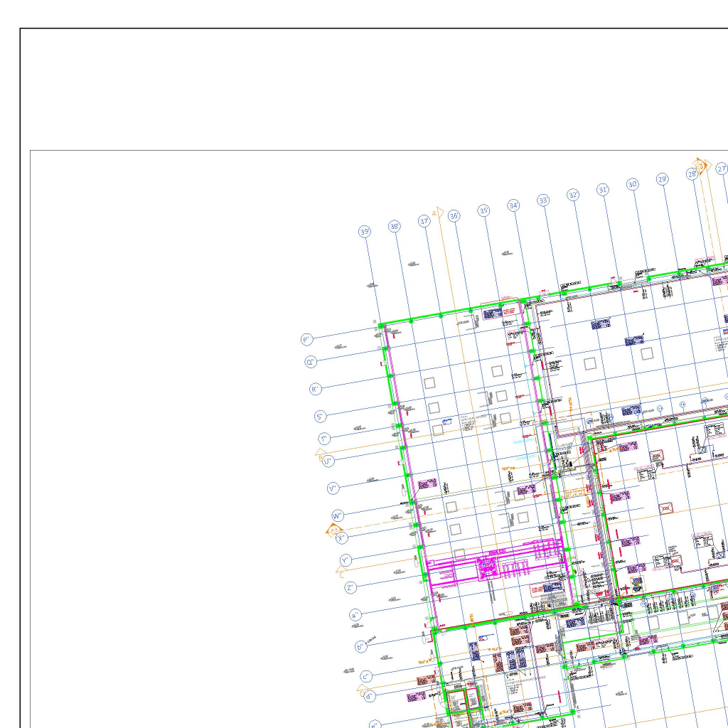Click the magenta equipment block in the plan
The width and height of the screenshot is (728, 728).
click(491, 566)
